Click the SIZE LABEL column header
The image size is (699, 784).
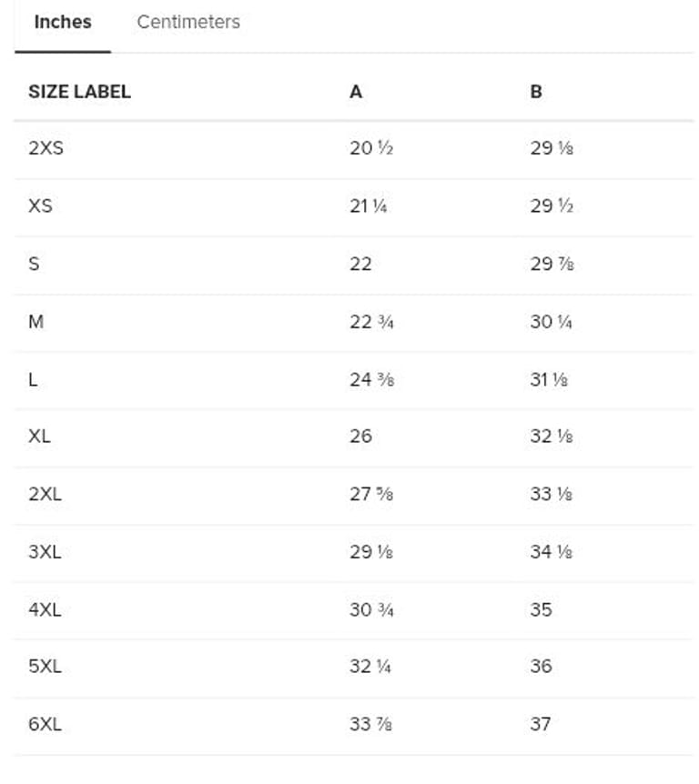click(79, 92)
